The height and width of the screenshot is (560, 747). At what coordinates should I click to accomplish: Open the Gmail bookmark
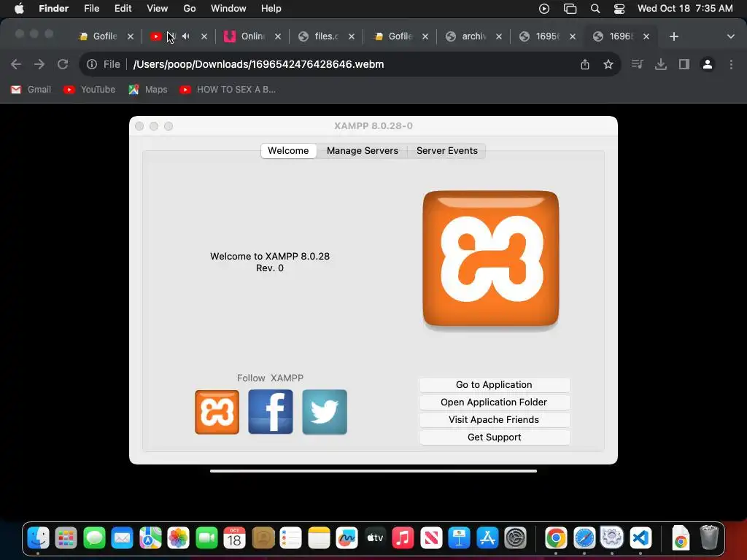click(31, 90)
